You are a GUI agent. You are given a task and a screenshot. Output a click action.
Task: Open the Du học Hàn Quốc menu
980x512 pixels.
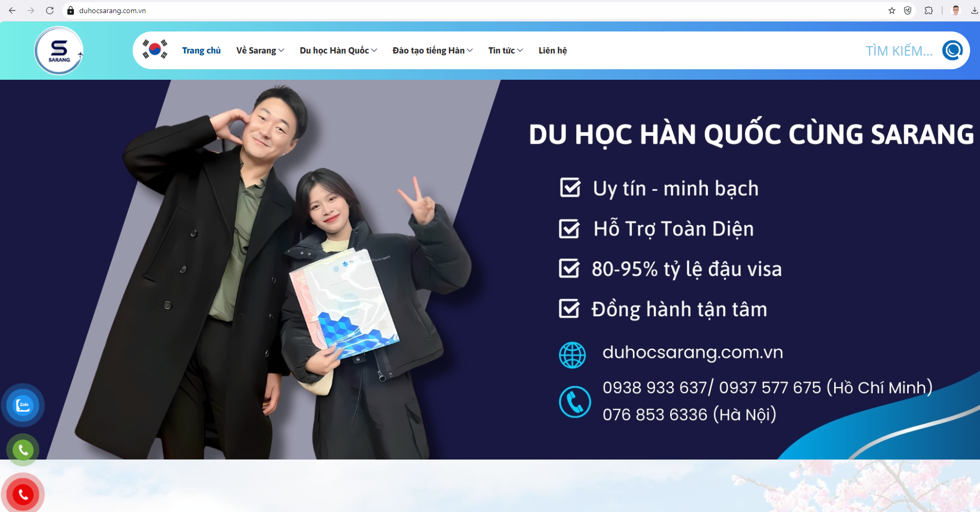335,50
